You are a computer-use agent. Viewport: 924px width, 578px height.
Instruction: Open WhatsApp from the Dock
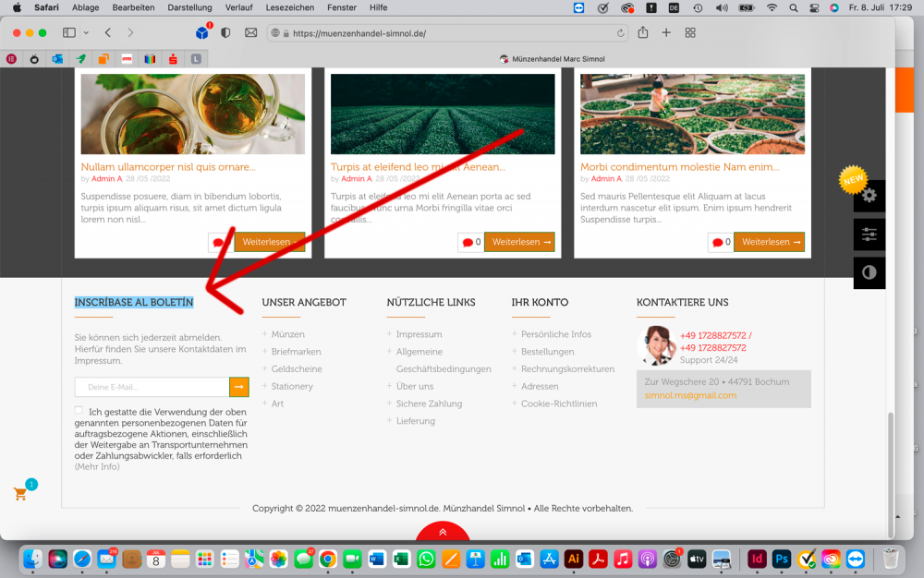pyautogui.click(x=426, y=559)
